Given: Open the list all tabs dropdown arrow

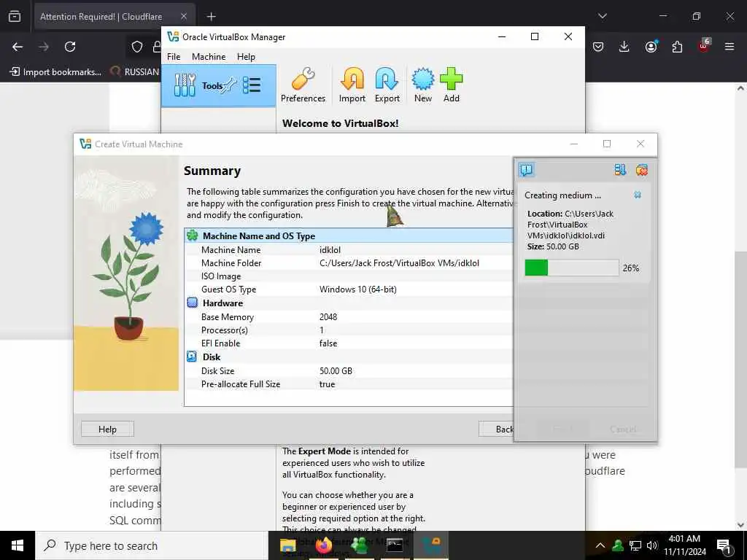Looking at the screenshot, I should pos(602,16).
